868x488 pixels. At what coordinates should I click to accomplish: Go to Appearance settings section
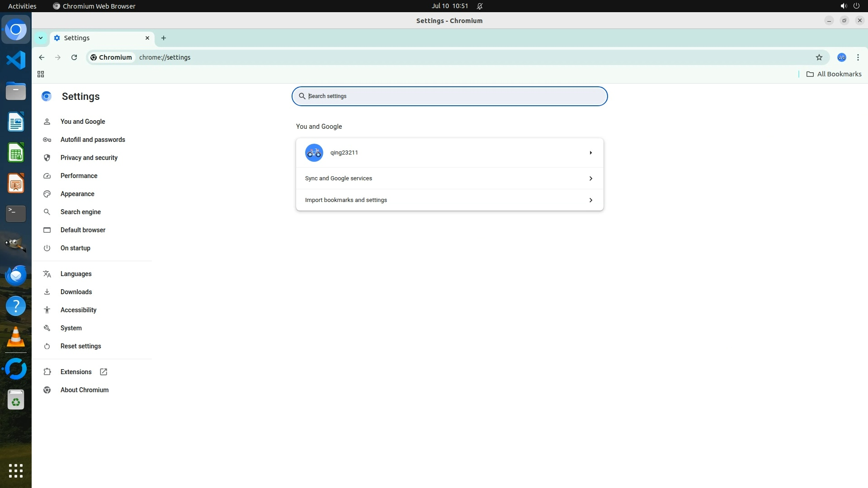coord(77,194)
